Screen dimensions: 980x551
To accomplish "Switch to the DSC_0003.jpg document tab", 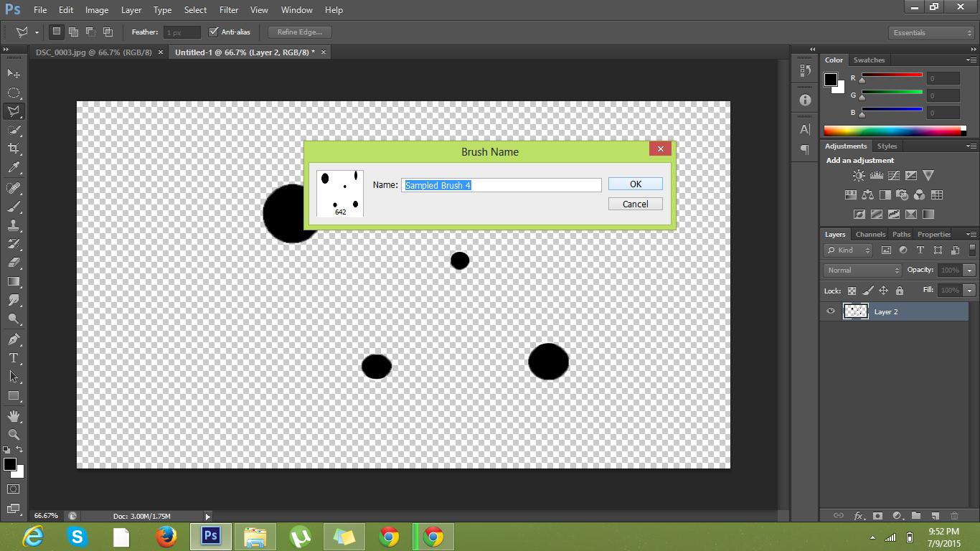I will point(95,52).
